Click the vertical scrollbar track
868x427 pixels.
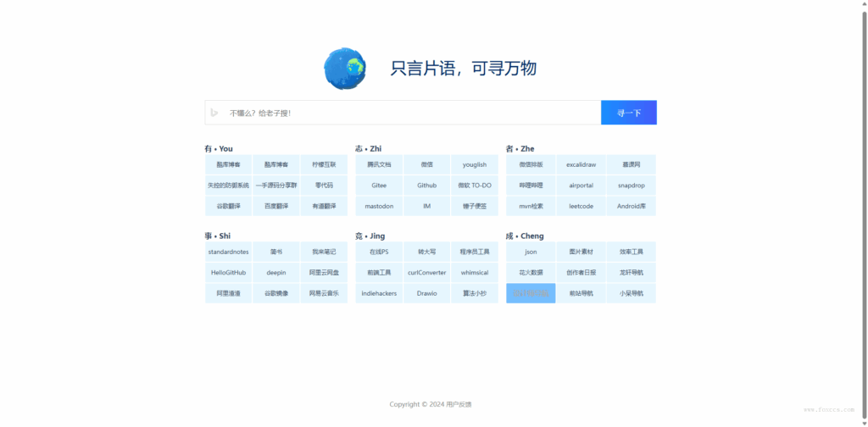[864, 213]
